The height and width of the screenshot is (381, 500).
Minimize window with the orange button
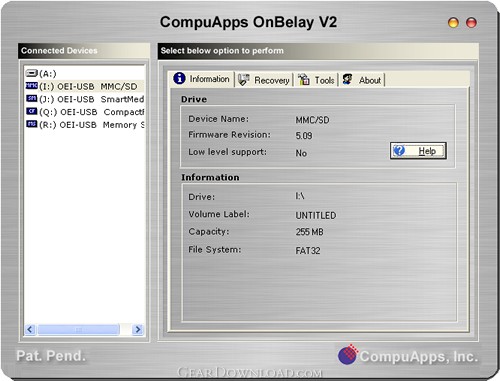point(453,23)
